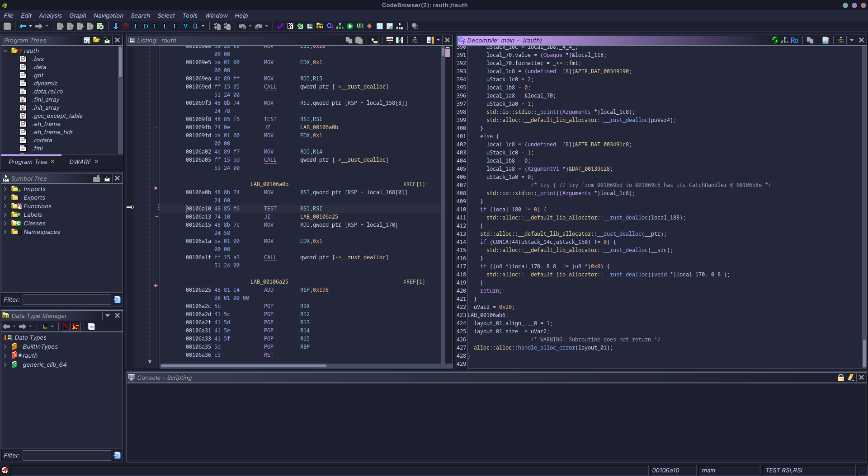Viewport: 868px width, 476px height.
Task: Open the Navigation menu
Action: click(x=108, y=15)
